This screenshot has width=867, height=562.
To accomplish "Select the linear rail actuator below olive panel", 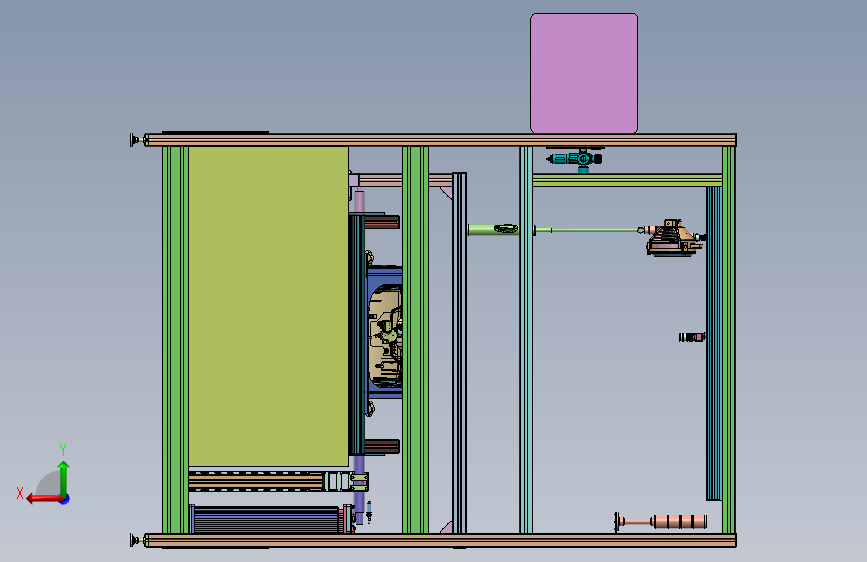I will click(278, 481).
